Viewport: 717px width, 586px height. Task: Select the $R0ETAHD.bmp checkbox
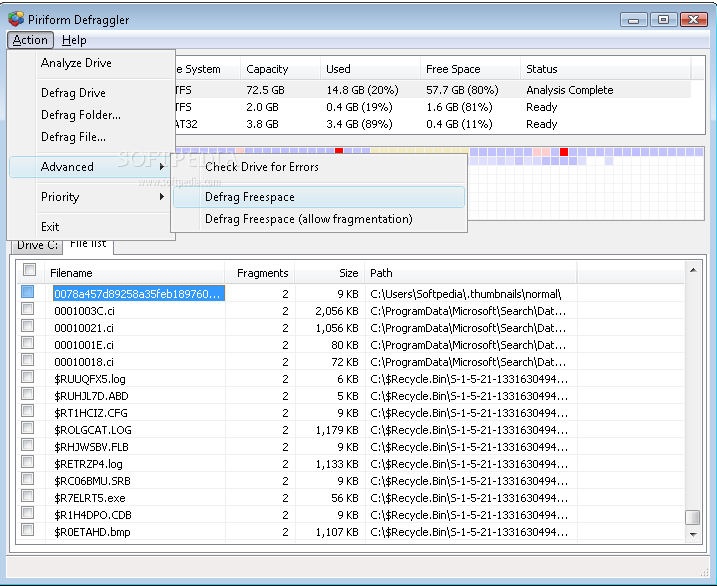coord(28,530)
